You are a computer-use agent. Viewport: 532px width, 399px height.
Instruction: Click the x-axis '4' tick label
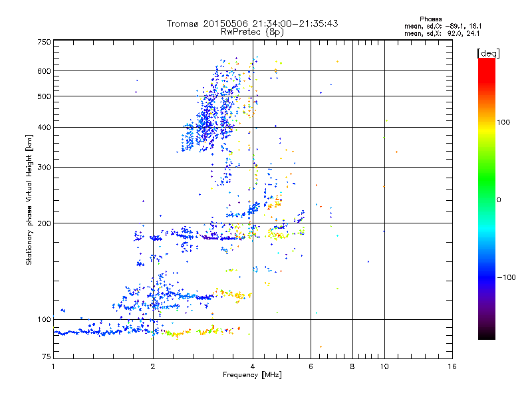(253, 366)
